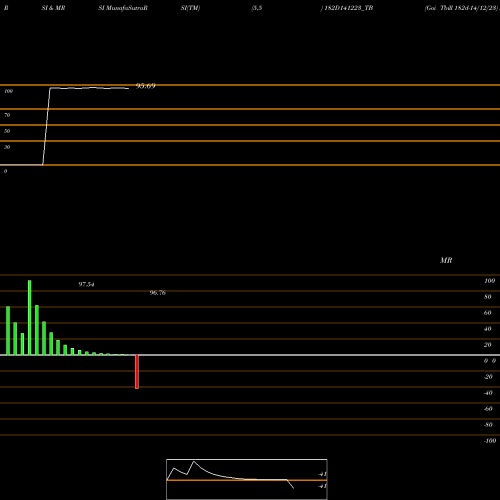Click the 182D141223_TB symbol text

[349, 8]
